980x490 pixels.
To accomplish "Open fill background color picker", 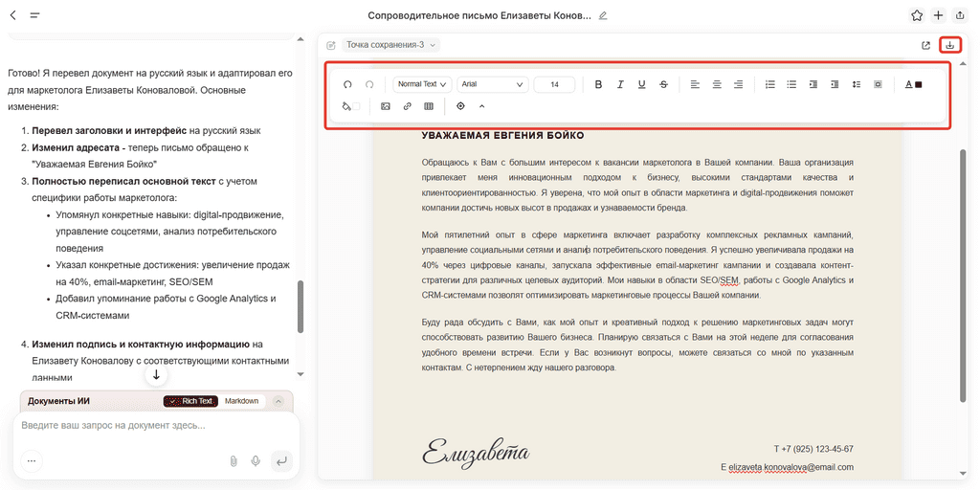I will [350, 106].
